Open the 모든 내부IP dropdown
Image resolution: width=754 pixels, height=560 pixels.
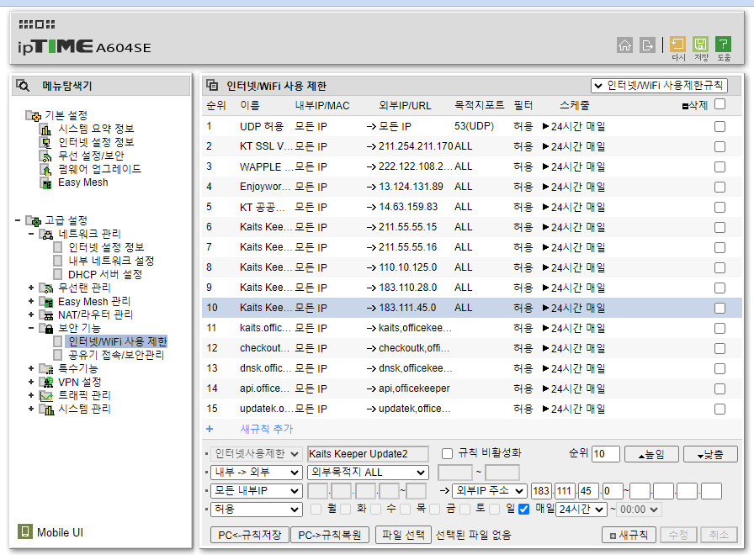(x=257, y=491)
